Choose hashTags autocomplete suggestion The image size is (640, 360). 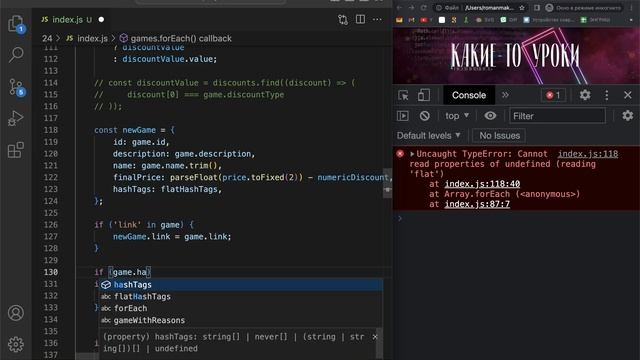click(x=241, y=284)
